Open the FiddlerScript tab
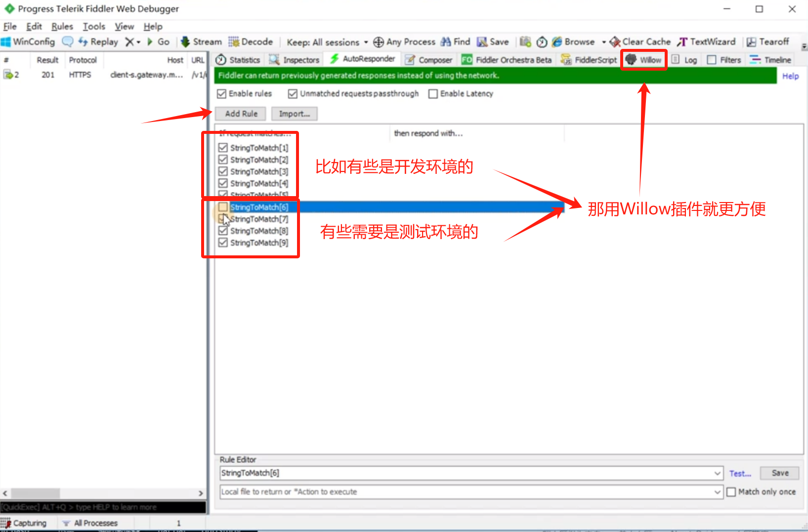This screenshot has height=532, width=808. click(589, 60)
